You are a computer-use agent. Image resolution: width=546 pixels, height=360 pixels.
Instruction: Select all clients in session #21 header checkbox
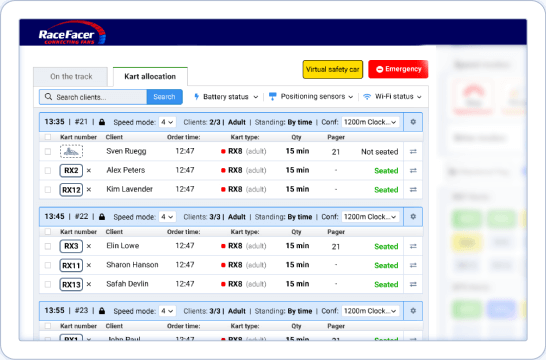(48, 137)
